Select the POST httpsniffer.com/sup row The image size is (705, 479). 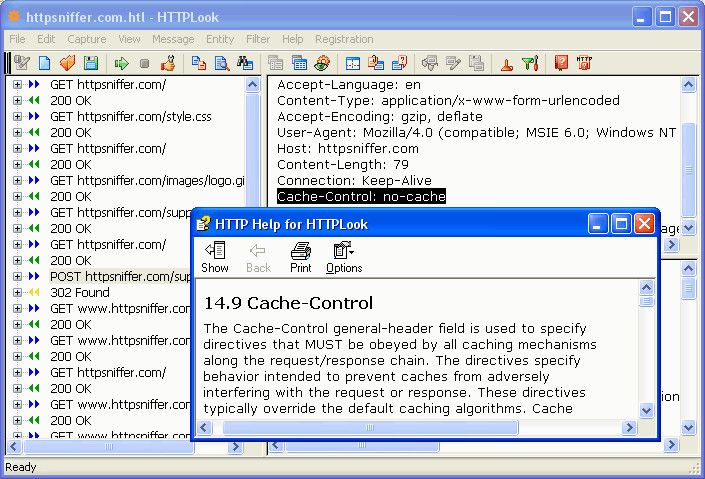point(120,276)
